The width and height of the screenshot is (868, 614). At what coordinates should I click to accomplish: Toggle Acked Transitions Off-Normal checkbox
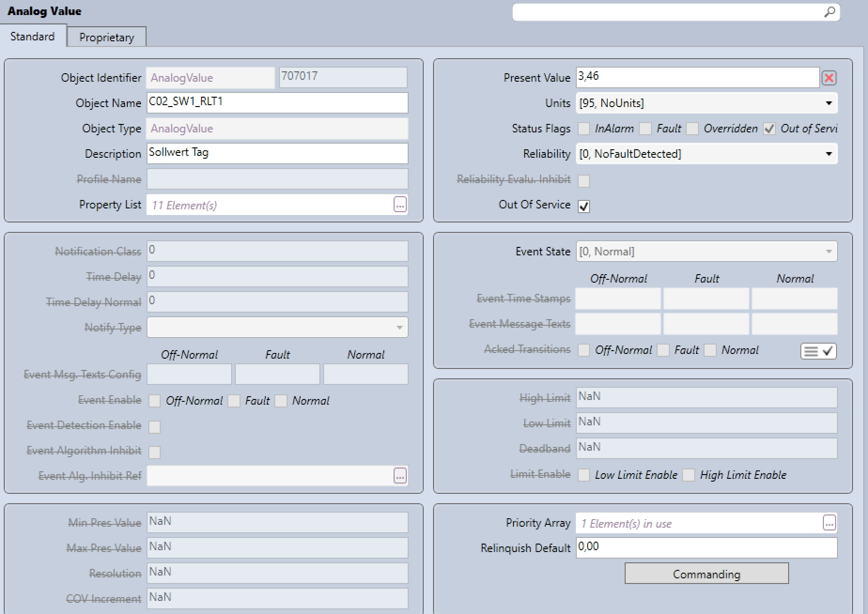tap(584, 350)
